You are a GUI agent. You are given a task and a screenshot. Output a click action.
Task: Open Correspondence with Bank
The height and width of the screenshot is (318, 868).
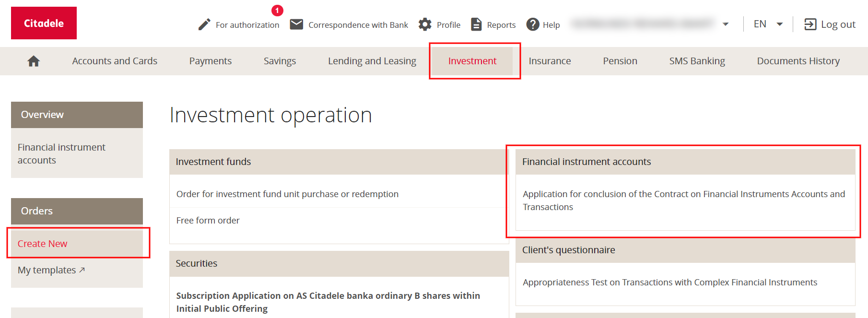[x=358, y=25]
